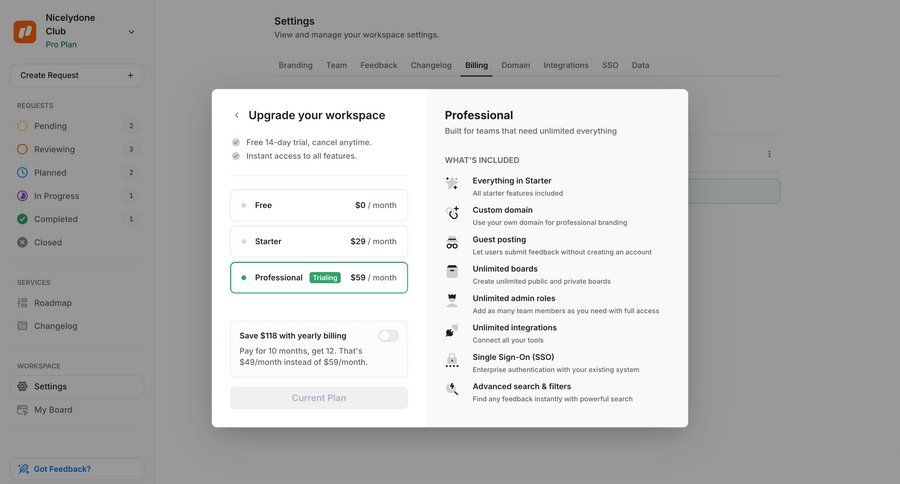Choose the Professional plan option

(319, 278)
